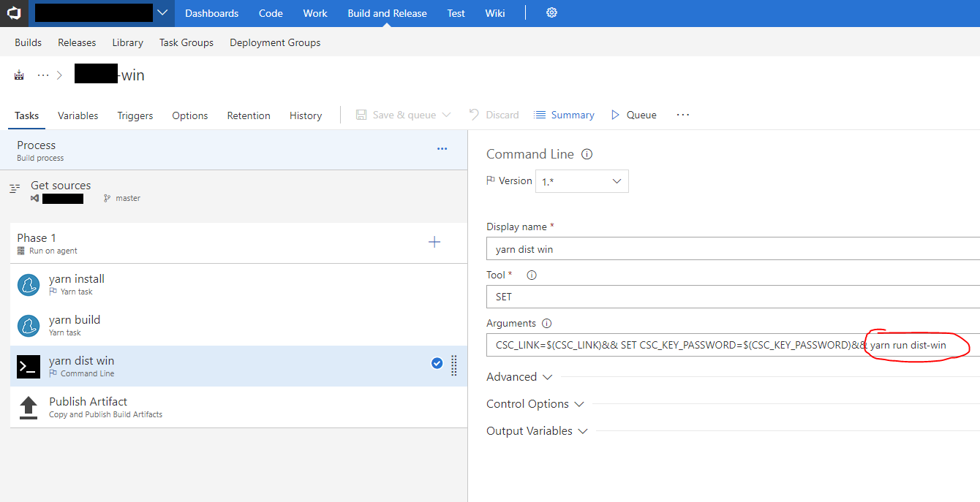Click the Arguments input field
The image size is (980, 502).
pos(733,345)
